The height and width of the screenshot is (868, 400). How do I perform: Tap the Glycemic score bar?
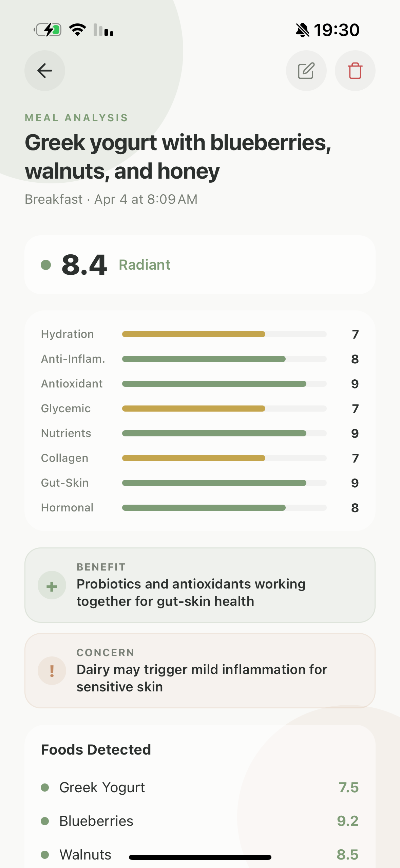tap(224, 409)
